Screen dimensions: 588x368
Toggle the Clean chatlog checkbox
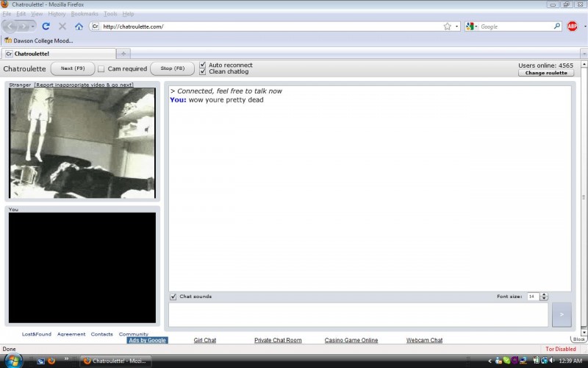[203, 72]
